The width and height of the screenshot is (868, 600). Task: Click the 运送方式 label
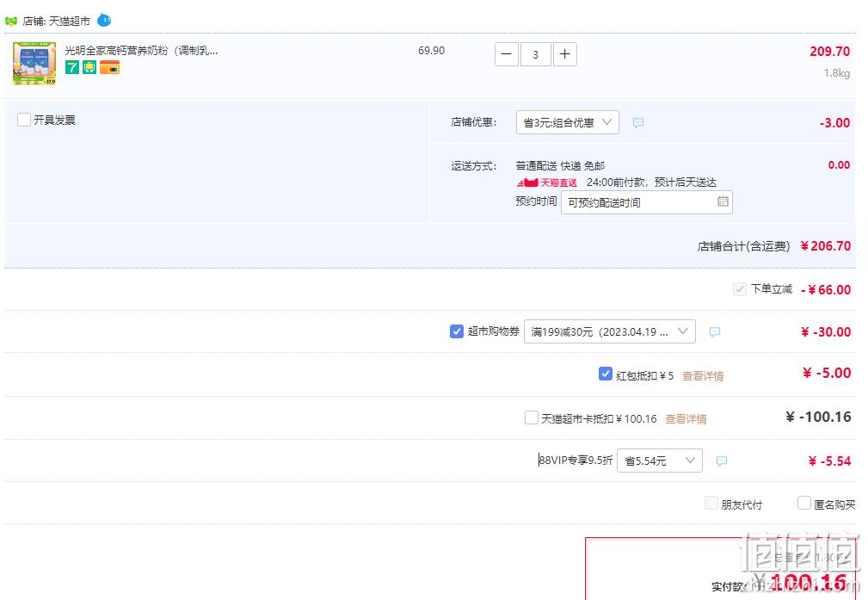(x=474, y=165)
